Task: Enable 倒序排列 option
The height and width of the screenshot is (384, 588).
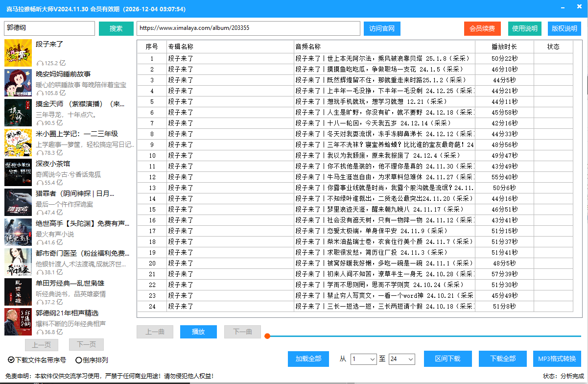Action: (92, 360)
